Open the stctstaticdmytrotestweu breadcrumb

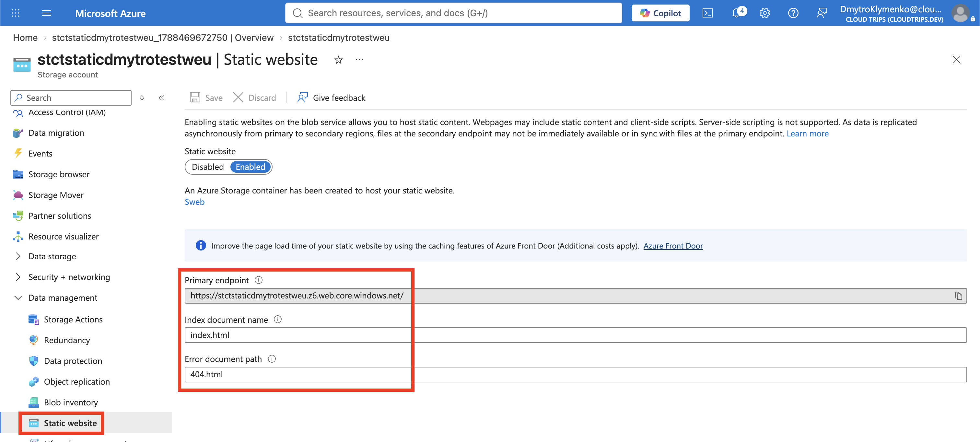pyautogui.click(x=339, y=38)
